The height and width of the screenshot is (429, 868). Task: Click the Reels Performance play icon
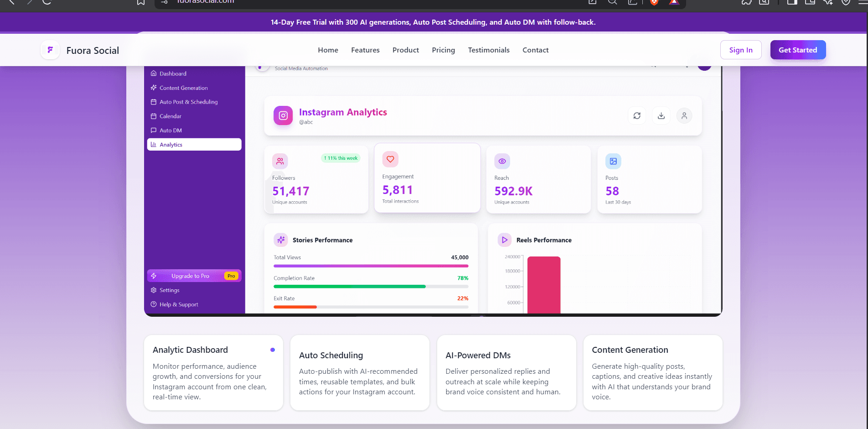click(505, 240)
